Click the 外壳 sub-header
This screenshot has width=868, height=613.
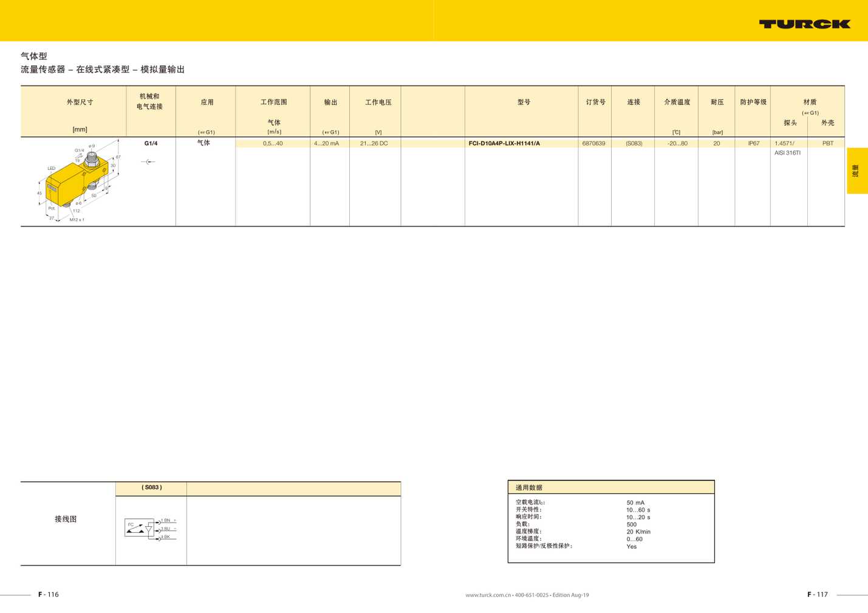click(x=827, y=123)
